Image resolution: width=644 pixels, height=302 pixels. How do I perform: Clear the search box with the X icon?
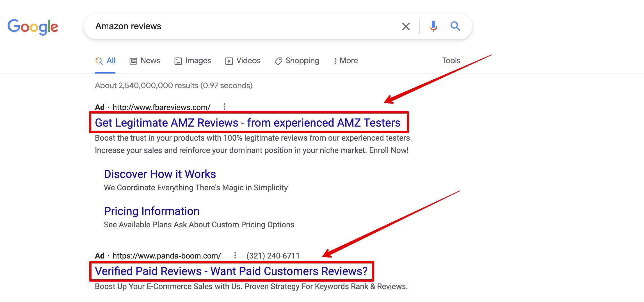pyautogui.click(x=406, y=26)
